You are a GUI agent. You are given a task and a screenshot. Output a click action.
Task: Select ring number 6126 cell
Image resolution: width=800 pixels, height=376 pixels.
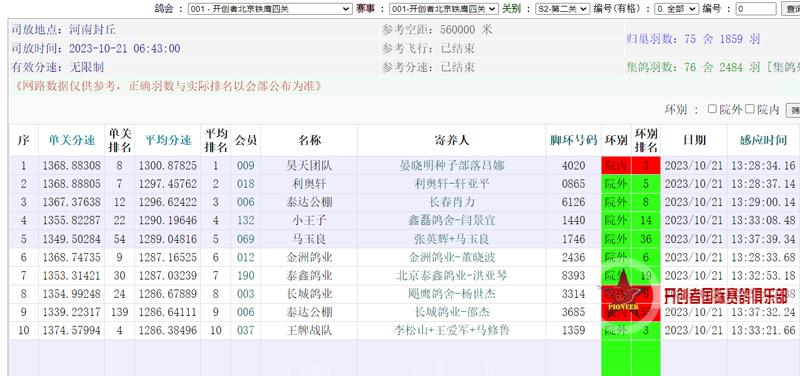pyautogui.click(x=573, y=202)
